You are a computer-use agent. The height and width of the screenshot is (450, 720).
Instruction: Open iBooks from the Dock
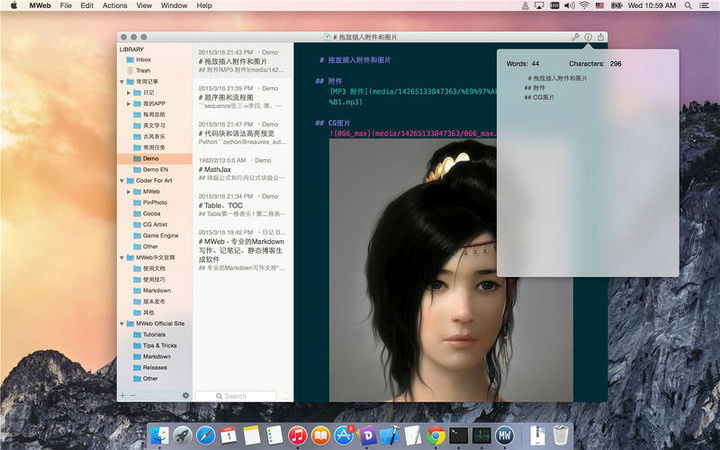tap(321, 435)
